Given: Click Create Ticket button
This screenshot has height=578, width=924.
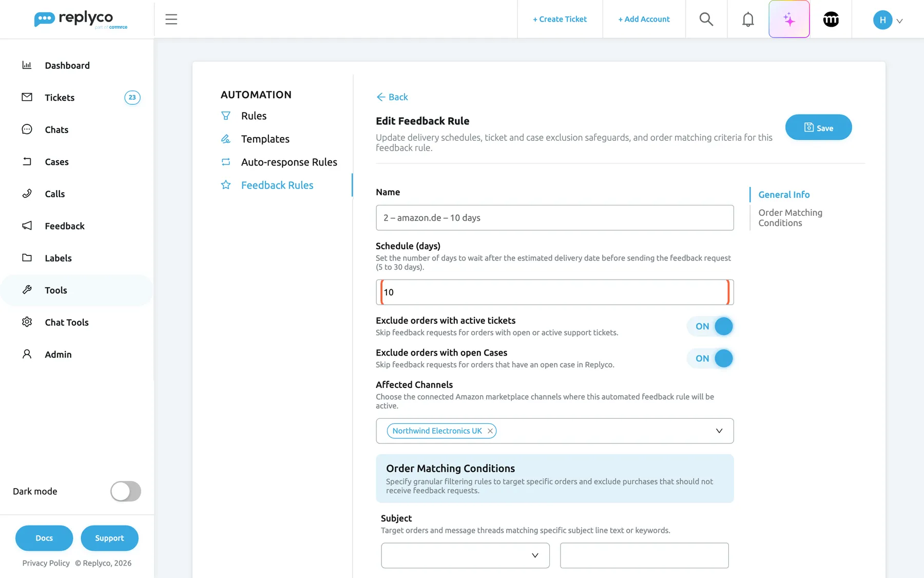Looking at the screenshot, I should (x=560, y=20).
